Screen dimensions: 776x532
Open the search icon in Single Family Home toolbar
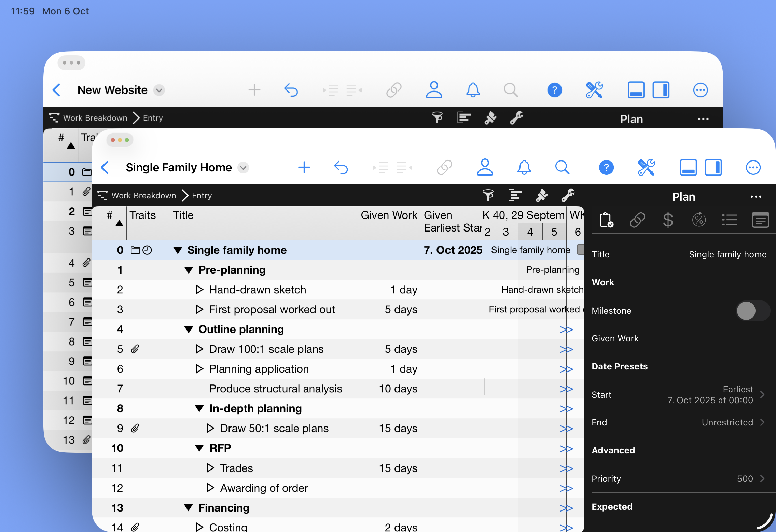pos(562,167)
